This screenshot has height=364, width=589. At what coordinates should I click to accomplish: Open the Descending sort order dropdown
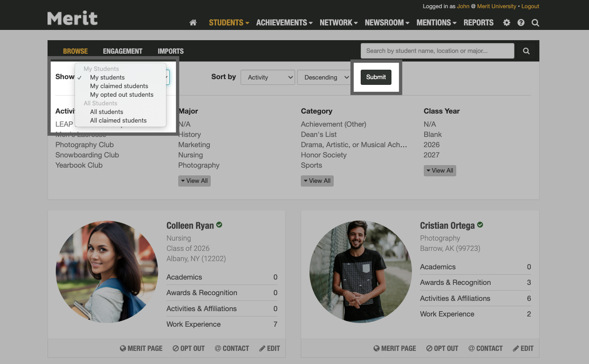point(324,77)
